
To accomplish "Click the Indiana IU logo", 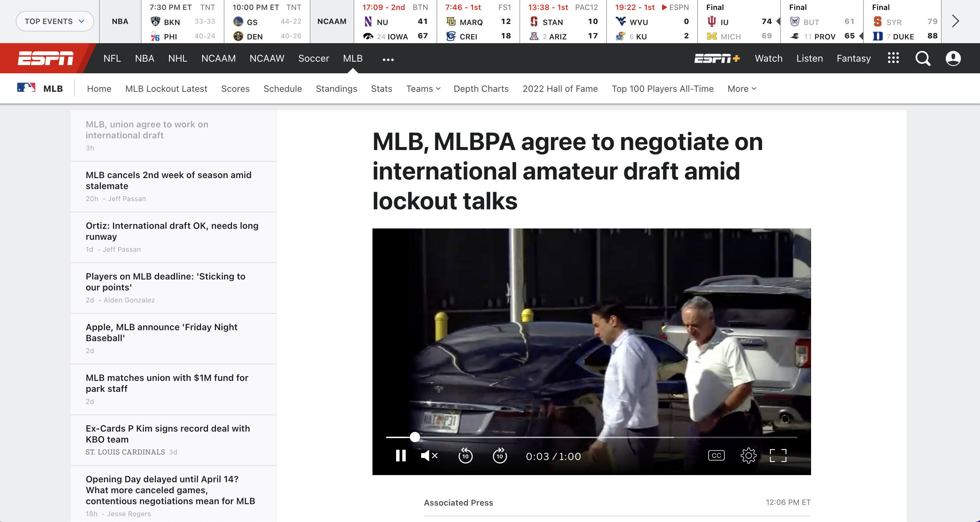I will [711, 21].
